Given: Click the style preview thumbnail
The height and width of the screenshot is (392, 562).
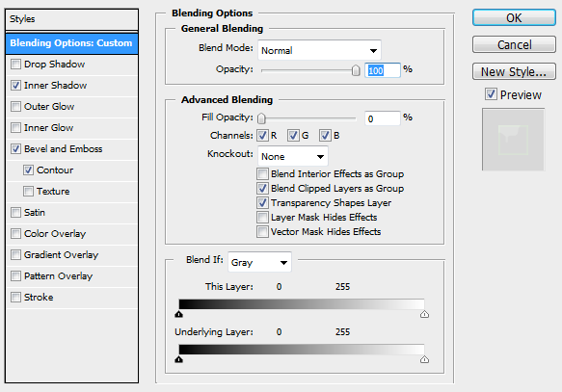Looking at the screenshot, I should 513,140.
